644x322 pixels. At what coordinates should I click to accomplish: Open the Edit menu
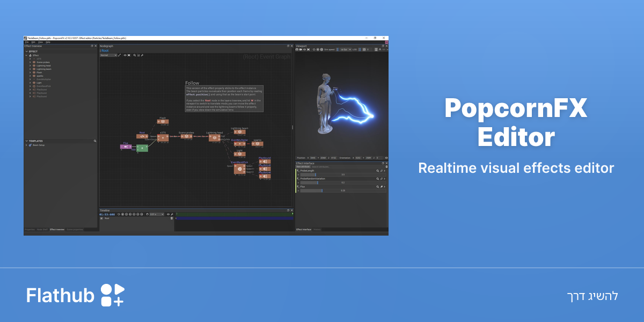click(33, 42)
